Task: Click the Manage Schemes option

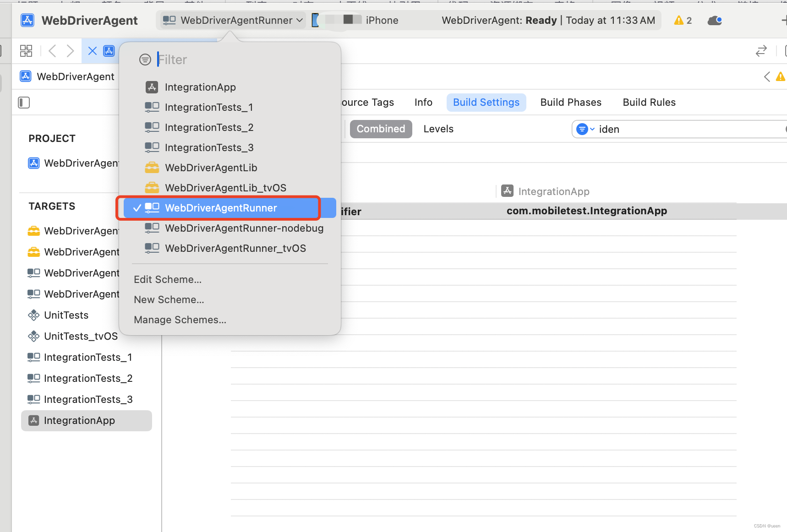Action: point(180,320)
